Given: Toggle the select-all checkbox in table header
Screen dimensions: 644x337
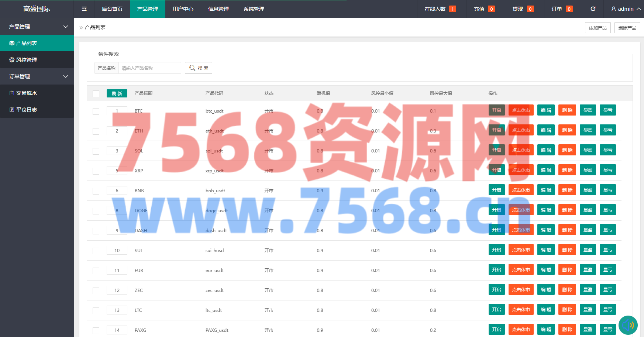Looking at the screenshot, I should pos(96,94).
